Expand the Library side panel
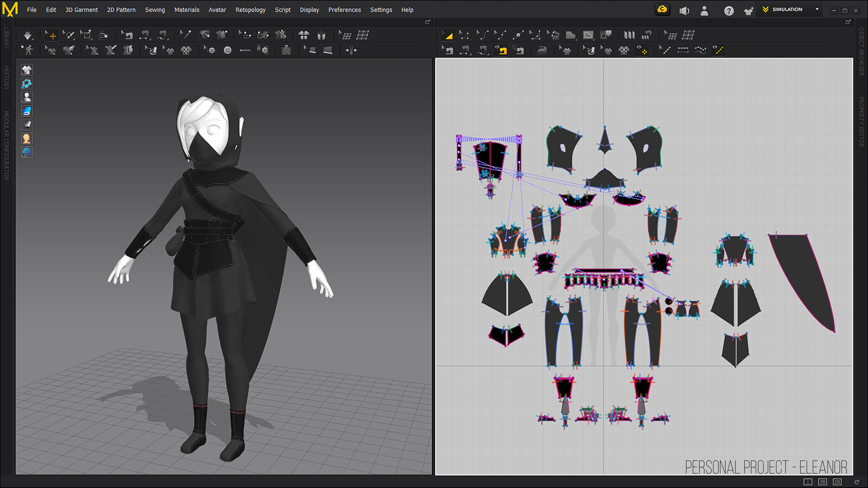 pyautogui.click(x=7, y=38)
